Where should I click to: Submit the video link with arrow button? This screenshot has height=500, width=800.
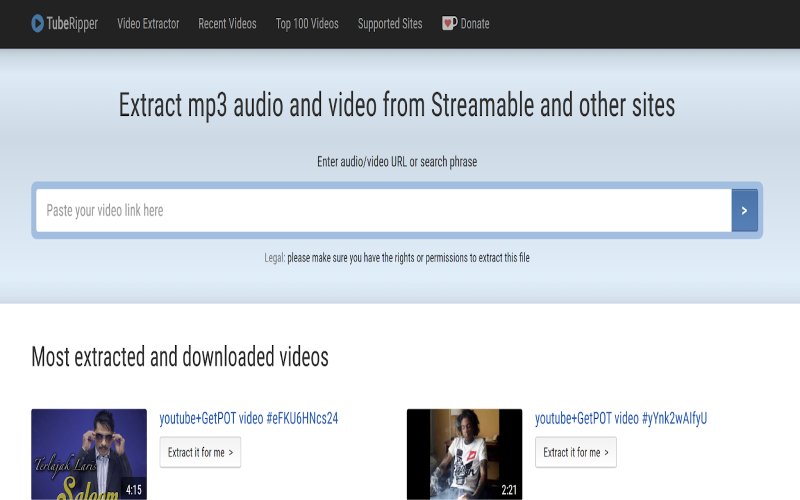(744, 210)
